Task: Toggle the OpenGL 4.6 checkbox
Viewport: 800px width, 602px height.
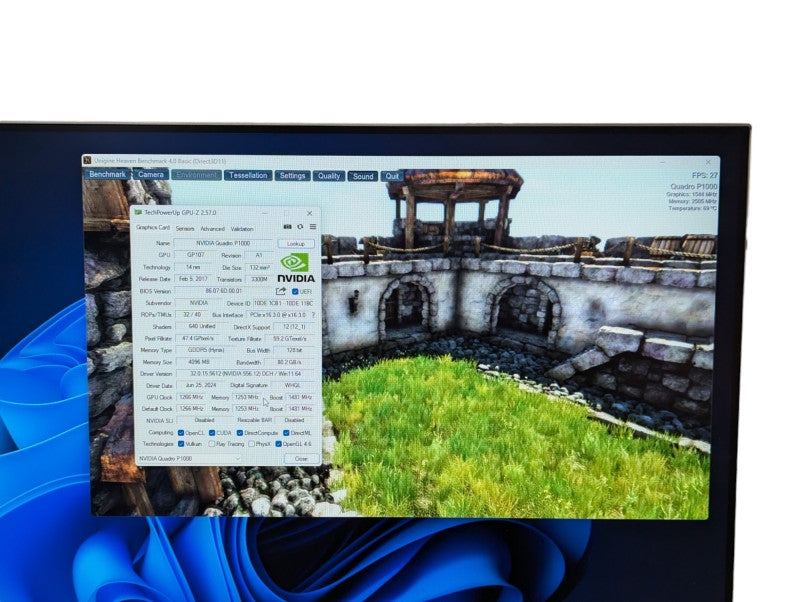Action: click(278, 444)
